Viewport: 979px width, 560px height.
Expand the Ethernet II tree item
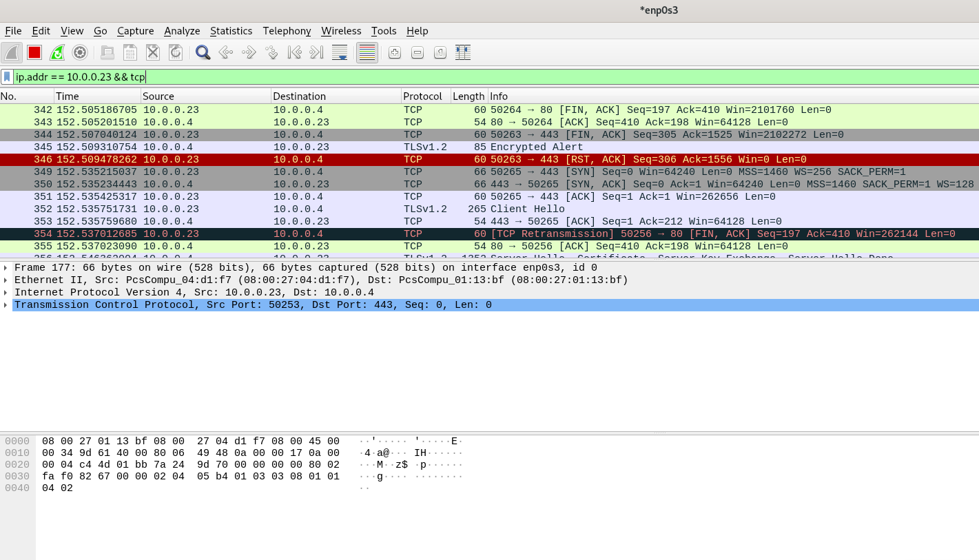pos(6,280)
